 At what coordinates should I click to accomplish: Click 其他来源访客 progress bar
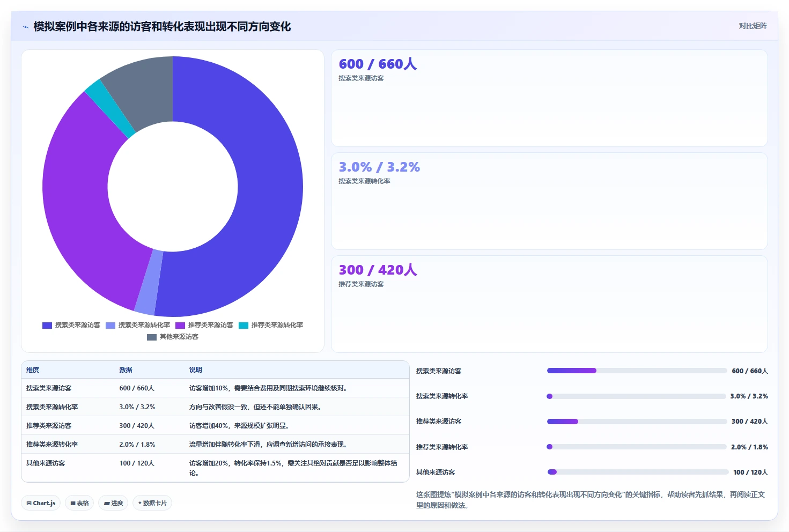coord(638,472)
